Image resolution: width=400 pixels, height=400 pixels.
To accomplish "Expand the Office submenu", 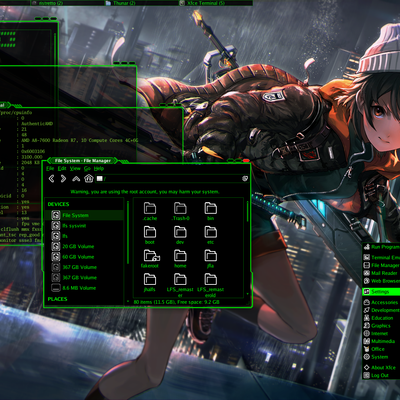I will tap(381, 349).
